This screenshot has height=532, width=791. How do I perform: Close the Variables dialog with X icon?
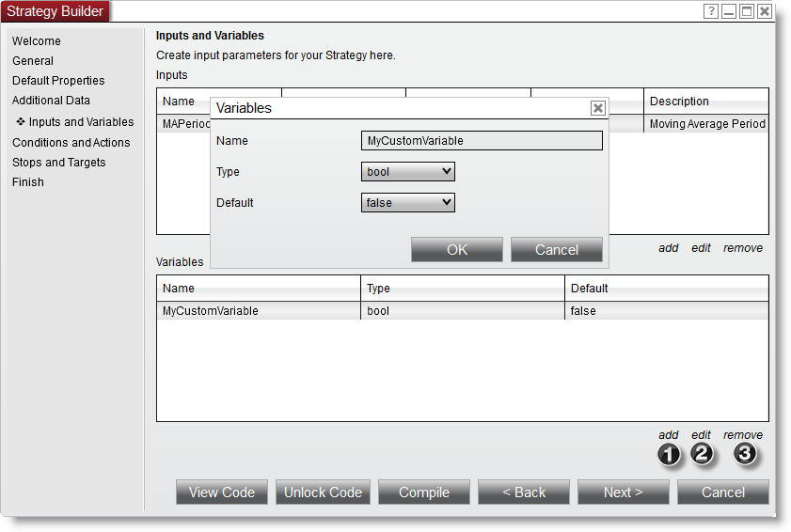pos(597,108)
